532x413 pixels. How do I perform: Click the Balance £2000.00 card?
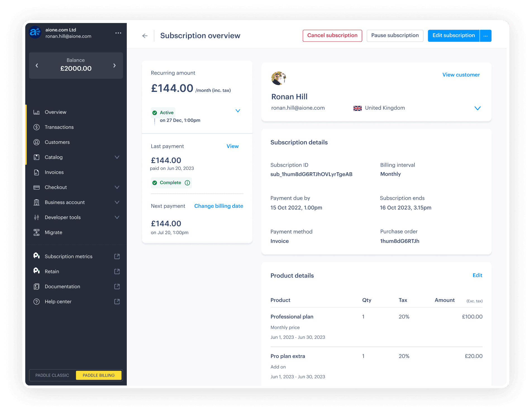(76, 65)
